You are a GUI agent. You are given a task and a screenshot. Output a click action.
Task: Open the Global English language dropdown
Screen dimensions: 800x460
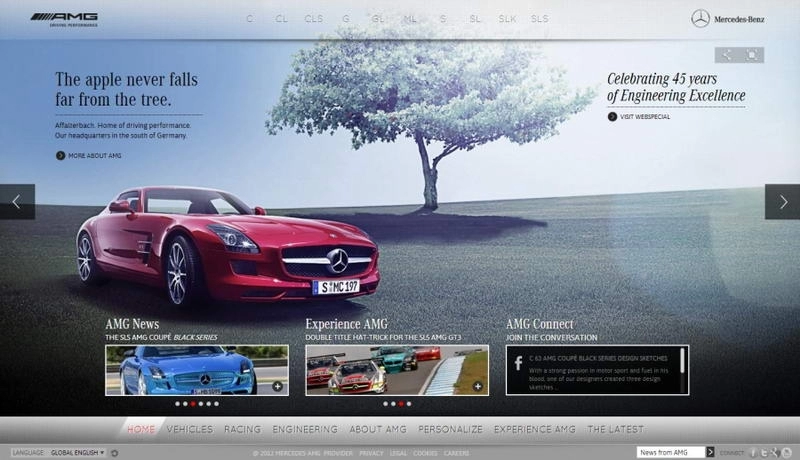(x=77, y=453)
